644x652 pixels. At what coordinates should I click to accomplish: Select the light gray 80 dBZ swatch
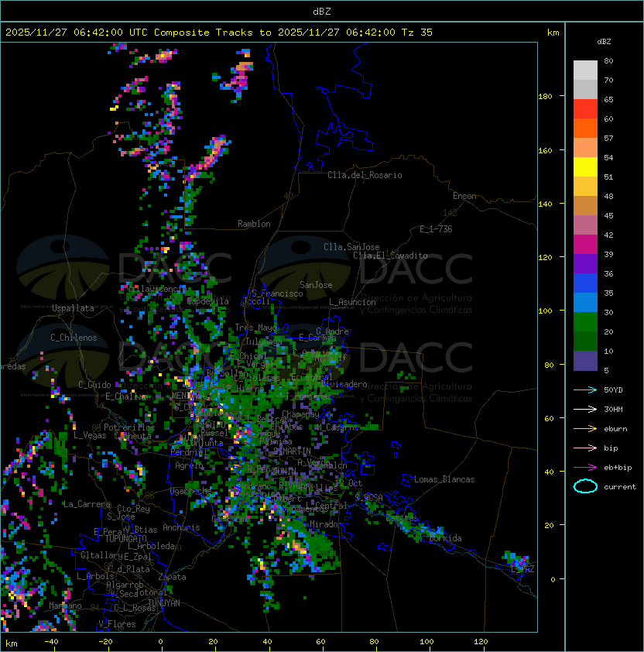[585, 70]
